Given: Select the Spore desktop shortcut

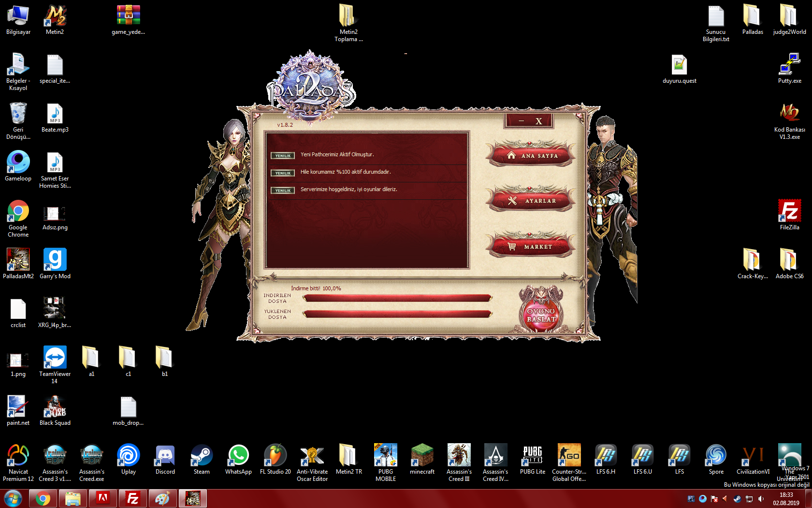Looking at the screenshot, I should tap(716, 460).
